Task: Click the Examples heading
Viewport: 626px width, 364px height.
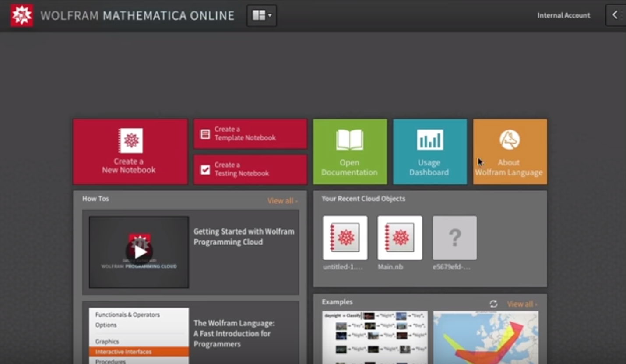Action: pyautogui.click(x=337, y=302)
